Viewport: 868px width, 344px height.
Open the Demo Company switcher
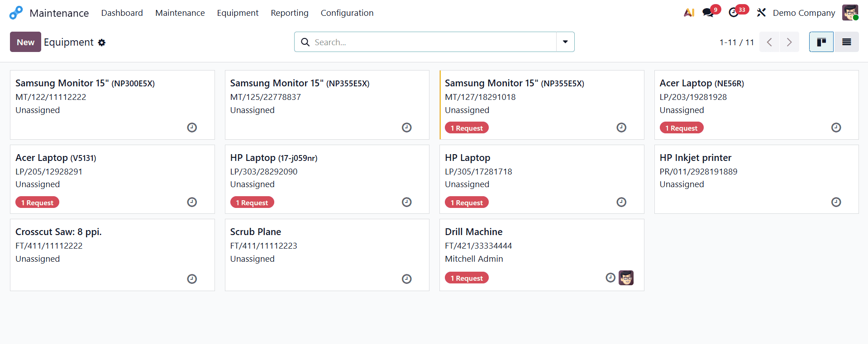click(804, 13)
